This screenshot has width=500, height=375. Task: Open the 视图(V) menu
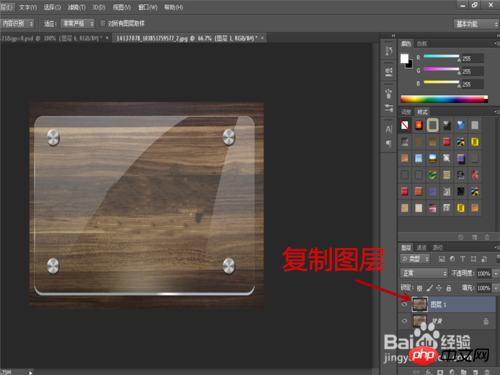[122, 7]
